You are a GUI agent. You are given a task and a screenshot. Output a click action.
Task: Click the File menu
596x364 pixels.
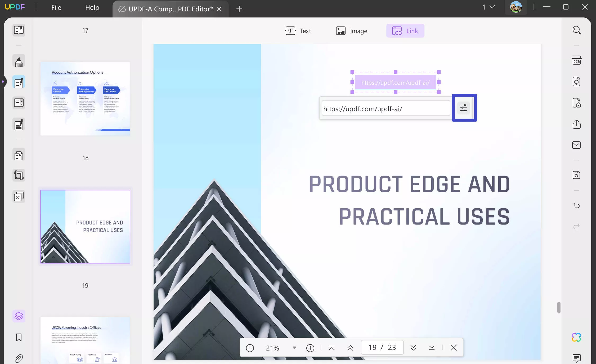(x=56, y=8)
